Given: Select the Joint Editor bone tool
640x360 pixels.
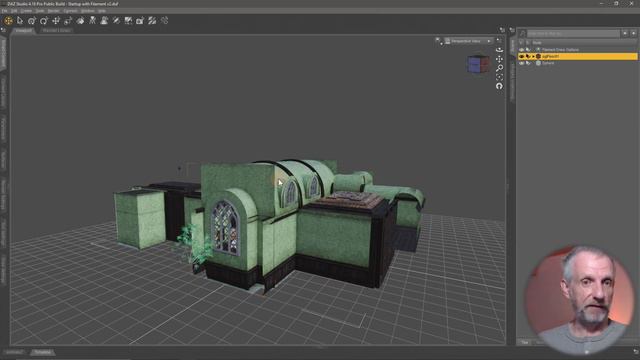Looking at the screenshot, I should pos(116,20).
